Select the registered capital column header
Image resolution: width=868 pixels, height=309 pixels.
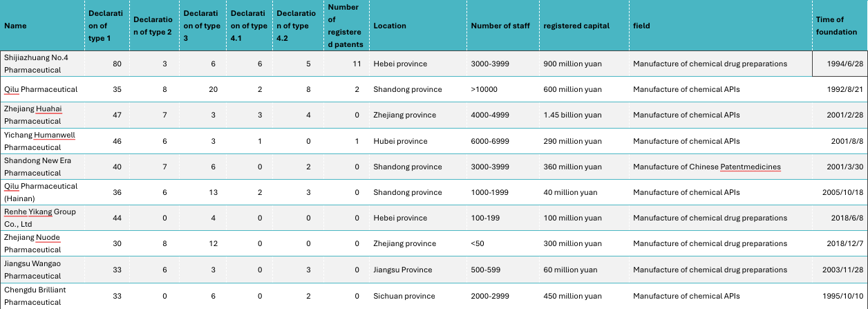(x=584, y=26)
